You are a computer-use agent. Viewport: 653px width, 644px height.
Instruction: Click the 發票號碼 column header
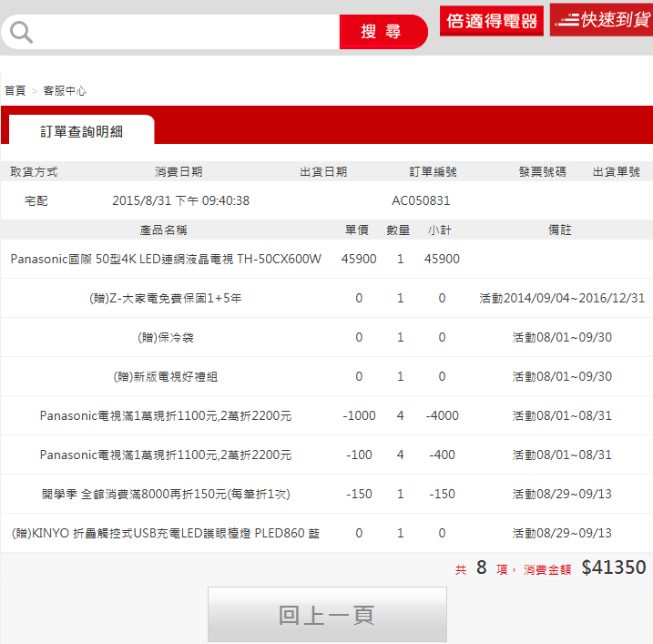point(543,171)
